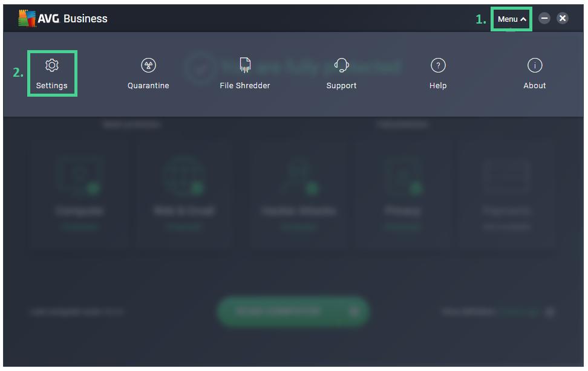
Task: Open the Quarantine icon
Action: (148, 66)
